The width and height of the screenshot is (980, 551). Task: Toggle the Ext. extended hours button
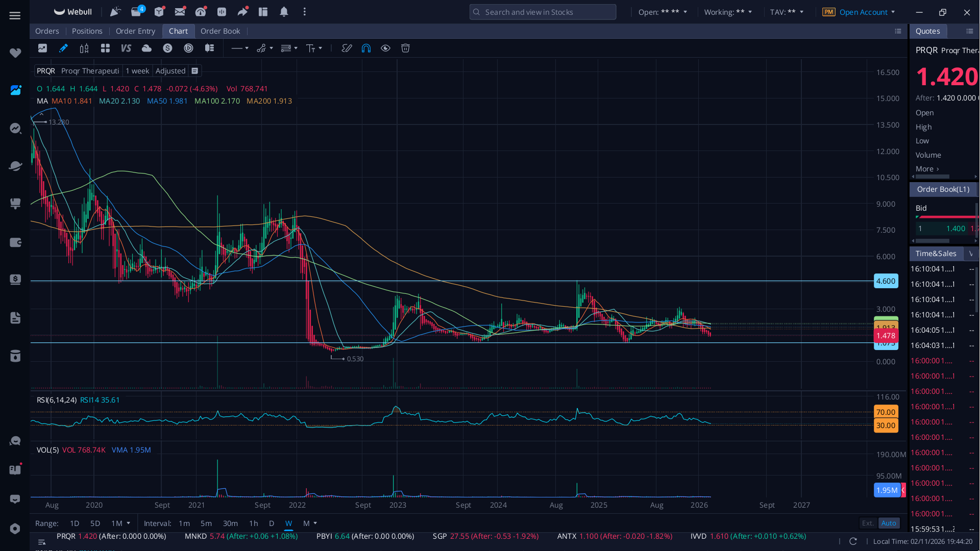[x=868, y=523]
